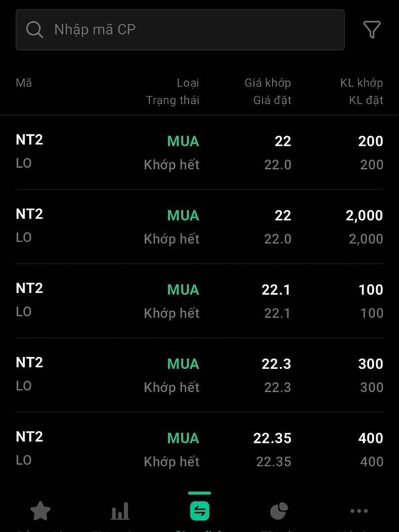The height and width of the screenshot is (532, 399).
Task: Tap the 'Trạng thái' header label
Action: tap(173, 100)
